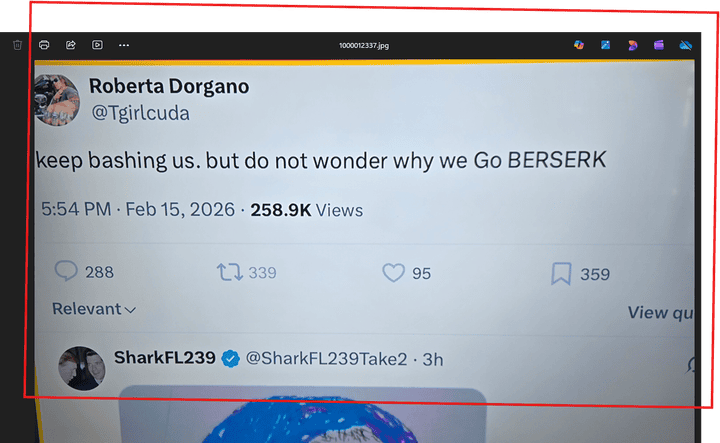The image size is (720, 443).
Task: Select the 1000012337.jpg file name title
Action: (364, 45)
